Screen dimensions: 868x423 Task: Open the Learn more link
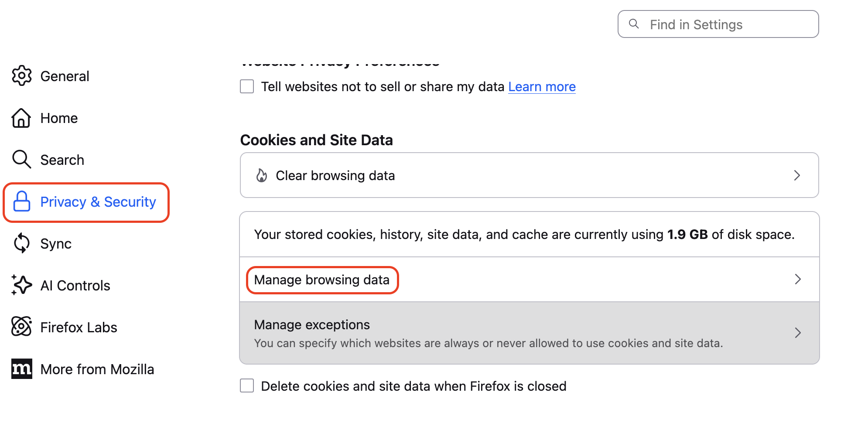(542, 86)
